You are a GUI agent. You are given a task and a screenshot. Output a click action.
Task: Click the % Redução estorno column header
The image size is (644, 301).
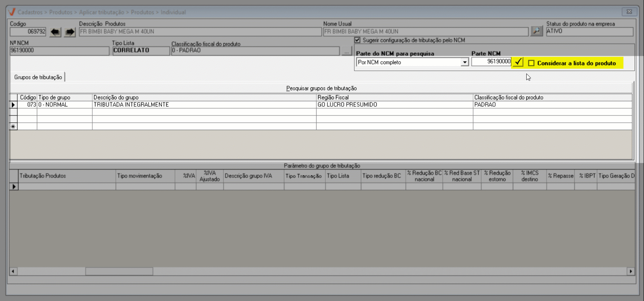pyautogui.click(x=497, y=176)
